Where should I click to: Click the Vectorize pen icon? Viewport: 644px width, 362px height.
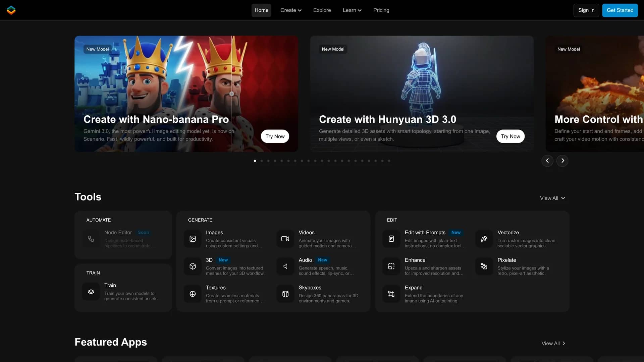click(484, 239)
